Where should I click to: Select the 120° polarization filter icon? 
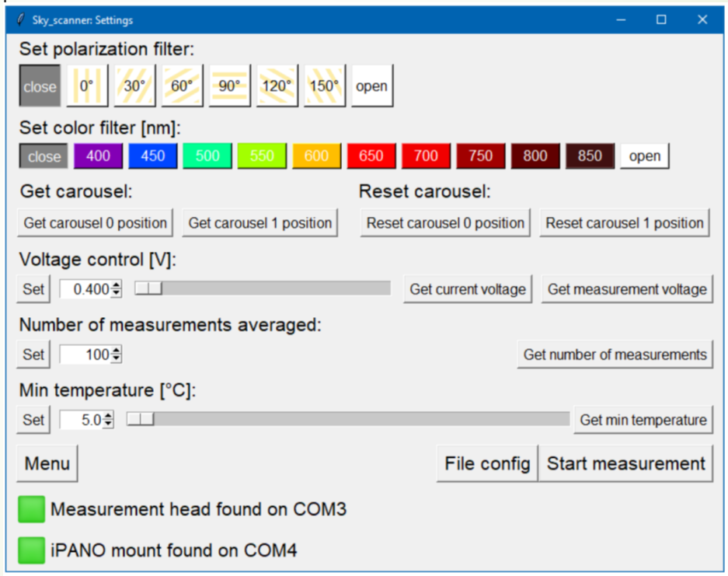(277, 86)
